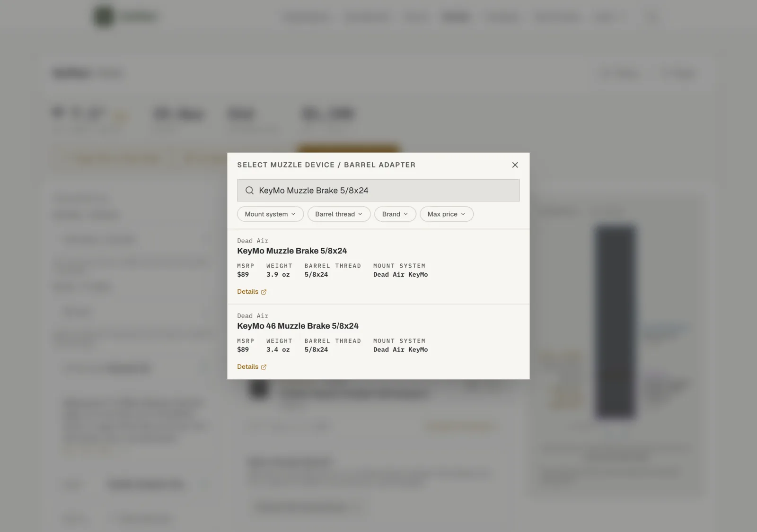Select KeyMo Muzzle Brake 5/8x24 result

(x=378, y=267)
